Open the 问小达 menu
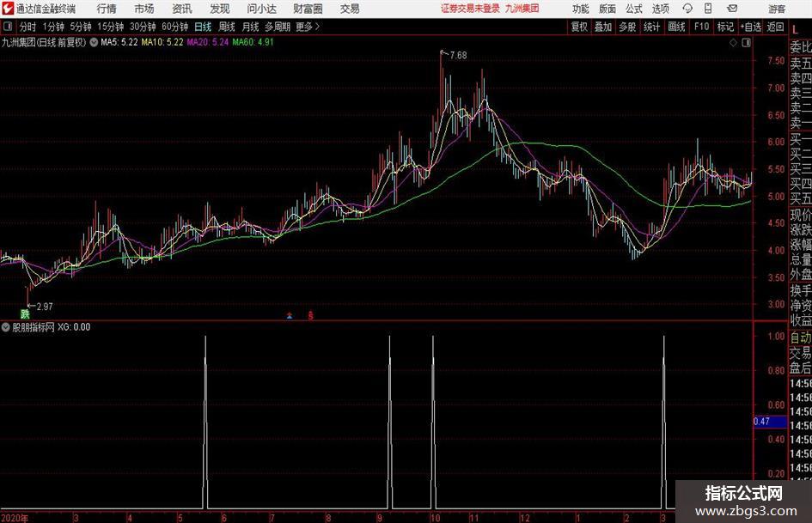This screenshot has height=523, width=812. coord(262,9)
